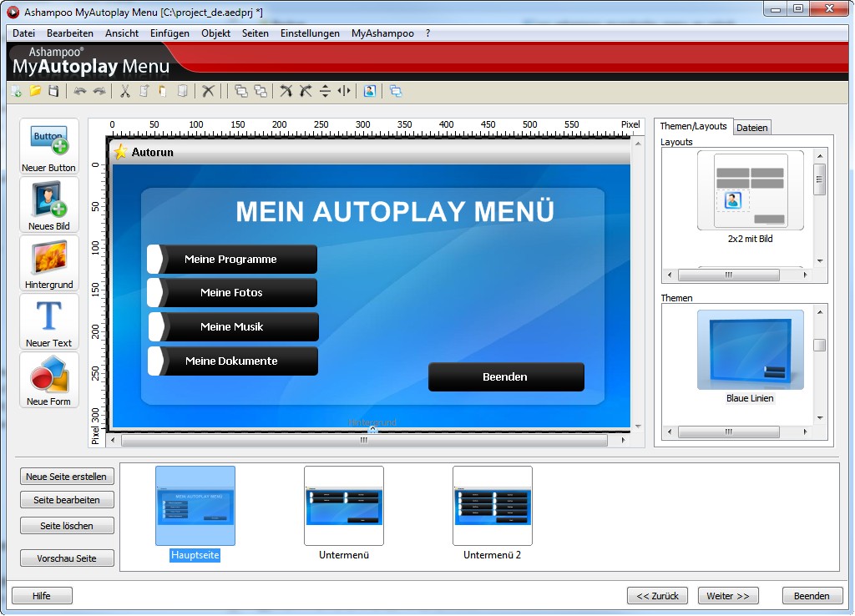Click the rotate left toolbar icon
The width and height of the screenshot is (855, 616).
pyautogui.click(x=286, y=91)
